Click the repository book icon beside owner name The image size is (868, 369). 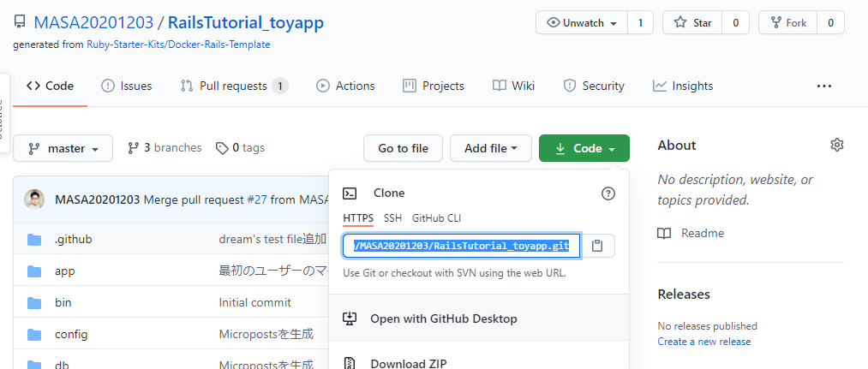(x=20, y=22)
